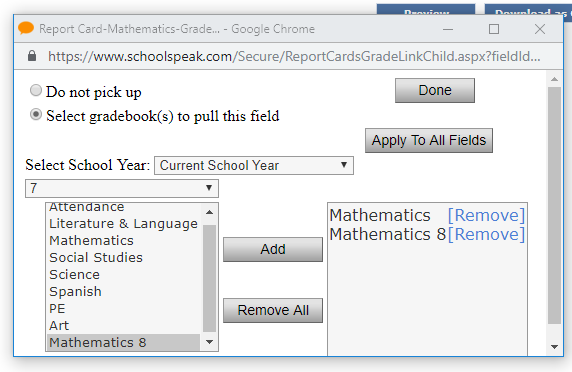Click the Remove All button

click(273, 310)
